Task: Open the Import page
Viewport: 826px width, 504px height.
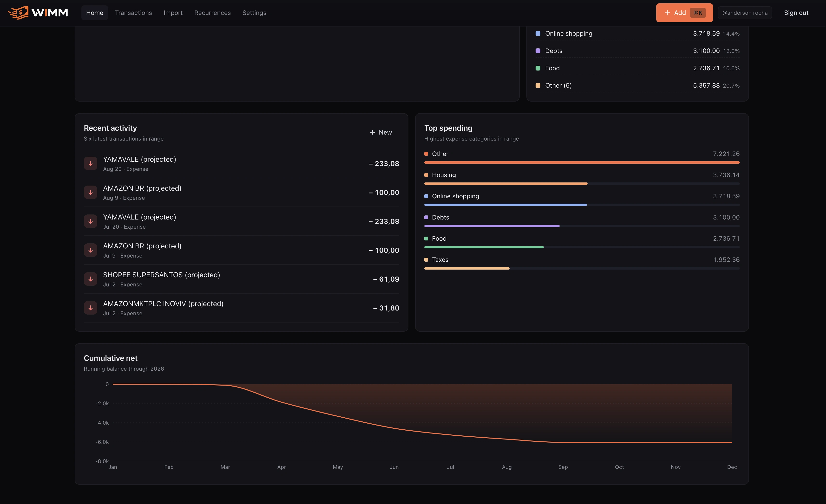Action: click(173, 13)
